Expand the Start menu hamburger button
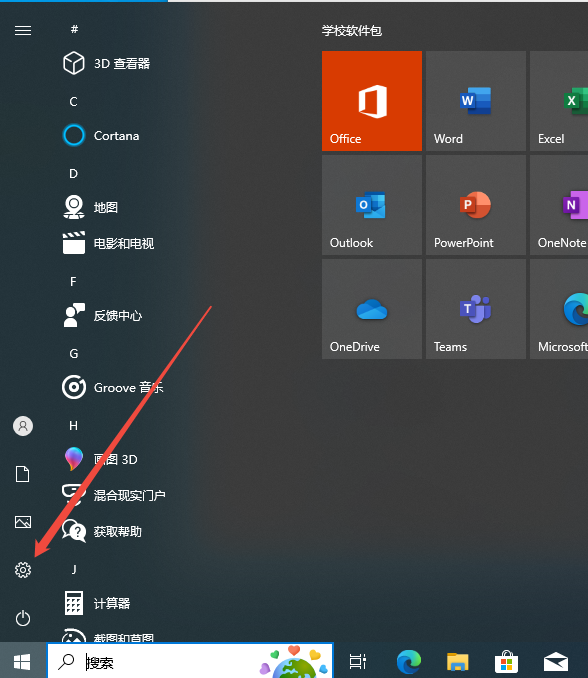The height and width of the screenshot is (678, 588). click(23, 31)
